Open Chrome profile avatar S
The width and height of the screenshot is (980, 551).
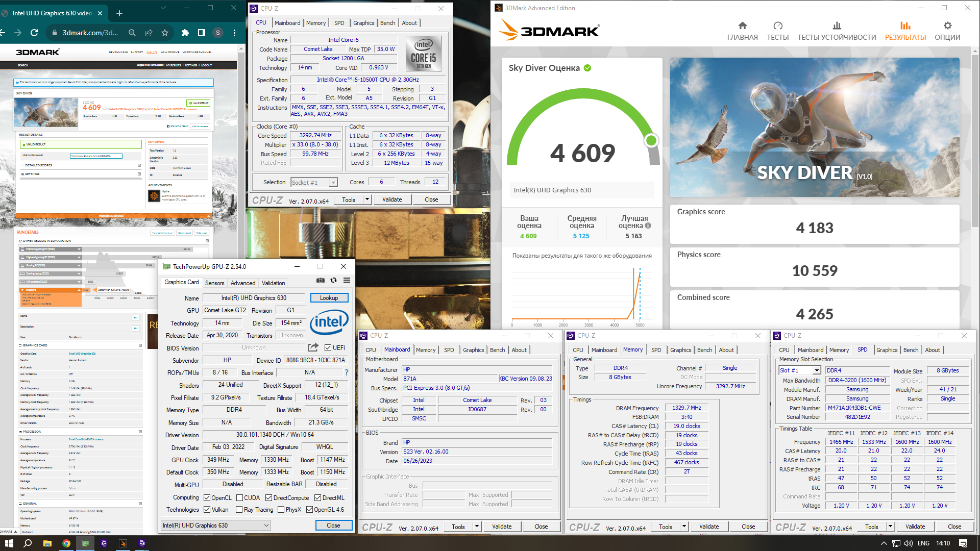218,33
